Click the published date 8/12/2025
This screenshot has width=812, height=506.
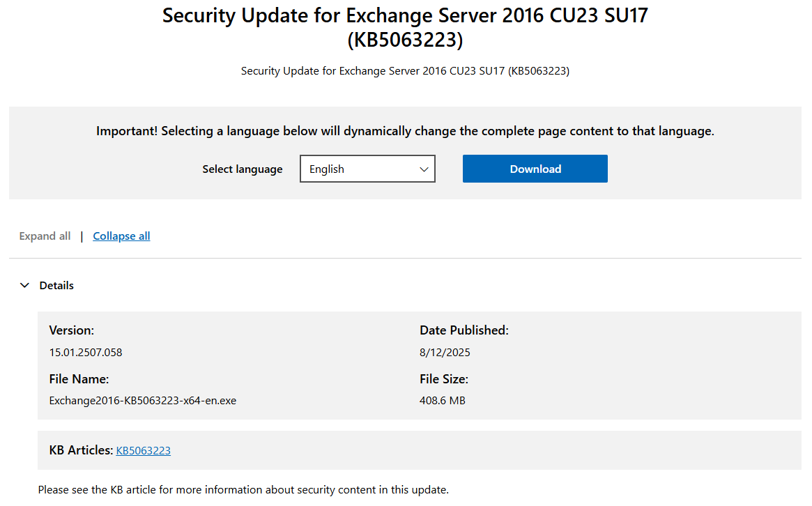[x=445, y=353]
